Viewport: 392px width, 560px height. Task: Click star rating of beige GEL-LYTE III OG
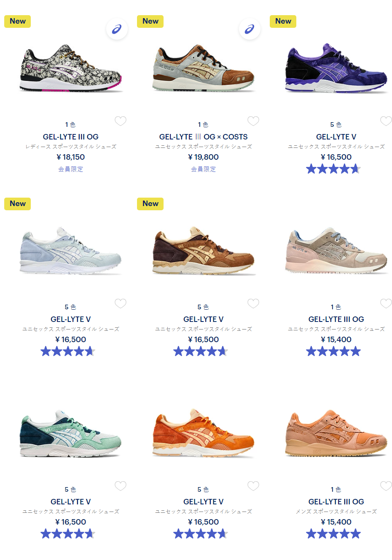(333, 351)
